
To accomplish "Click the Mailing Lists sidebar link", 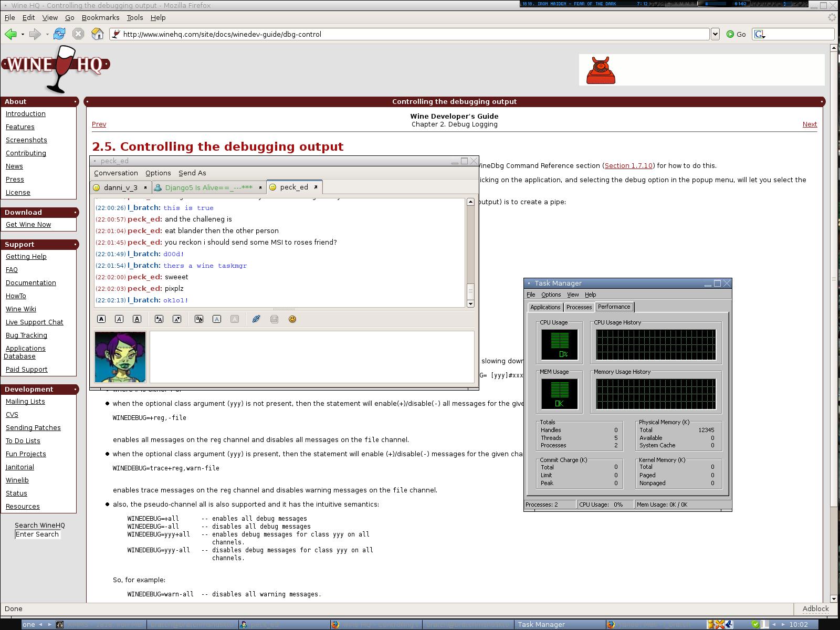I will pos(25,401).
